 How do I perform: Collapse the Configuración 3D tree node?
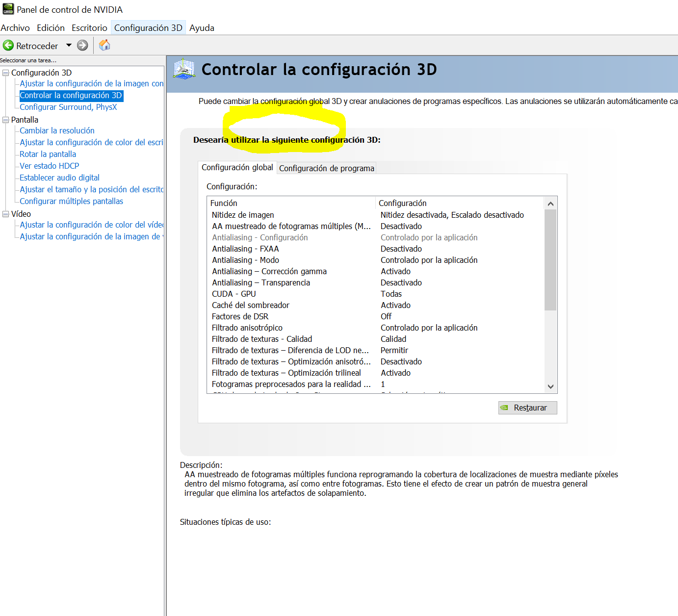[x=6, y=73]
